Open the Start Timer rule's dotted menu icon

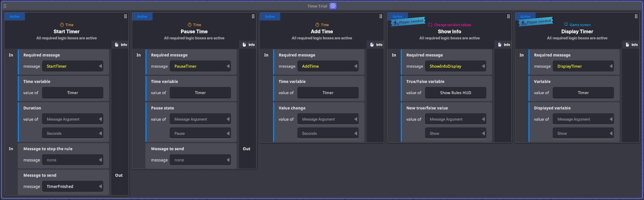(125, 17)
